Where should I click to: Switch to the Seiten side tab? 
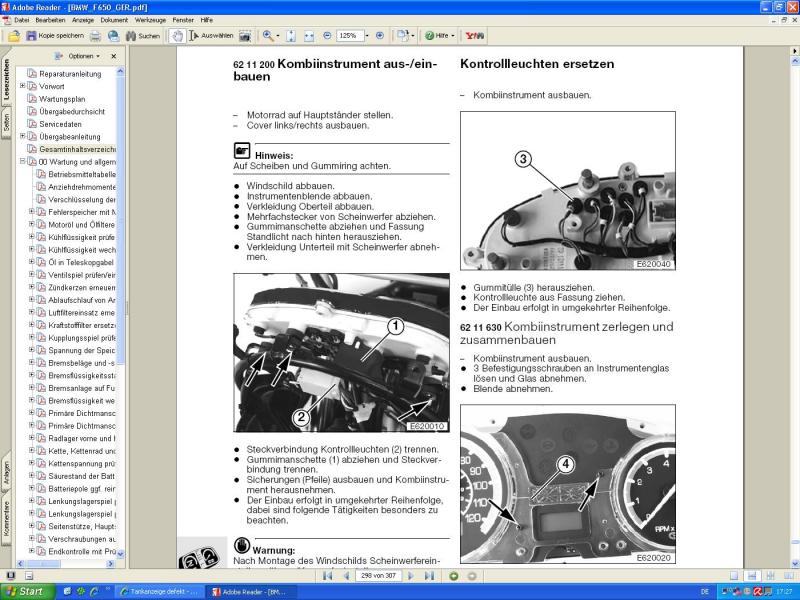click(x=6, y=123)
